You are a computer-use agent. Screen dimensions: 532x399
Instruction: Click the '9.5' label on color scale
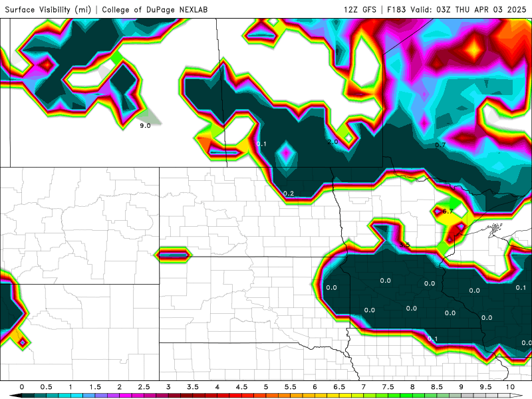pyautogui.click(x=486, y=387)
